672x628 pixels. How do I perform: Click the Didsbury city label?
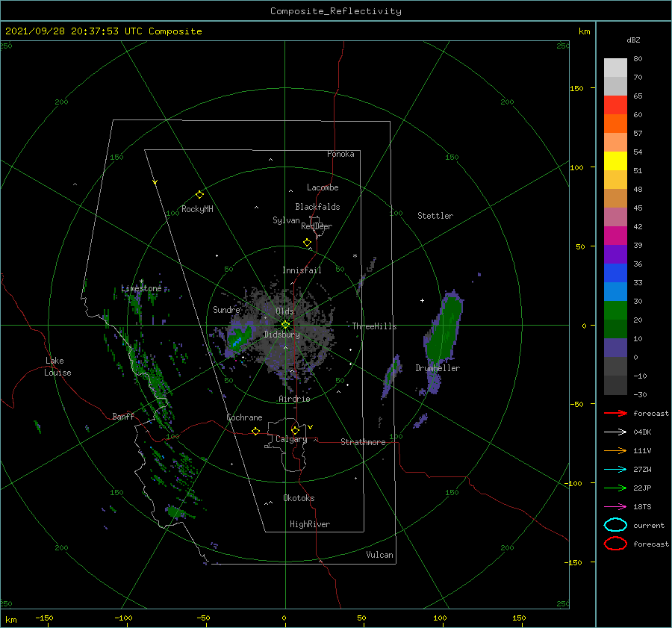click(x=281, y=335)
